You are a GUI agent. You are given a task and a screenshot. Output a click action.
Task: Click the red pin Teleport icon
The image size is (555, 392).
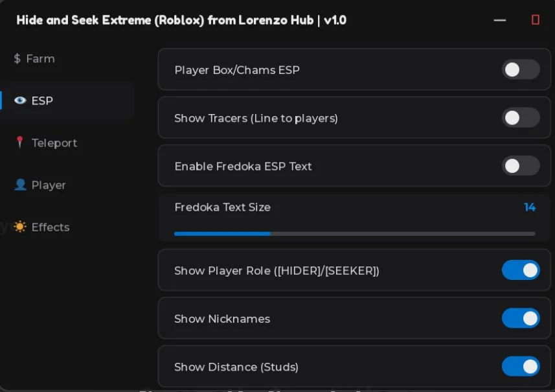pyautogui.click(x=20, y=142)
